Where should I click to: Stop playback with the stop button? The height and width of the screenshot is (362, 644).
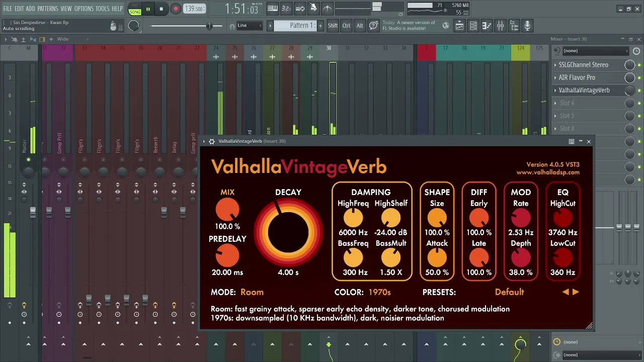click(161, 9)
